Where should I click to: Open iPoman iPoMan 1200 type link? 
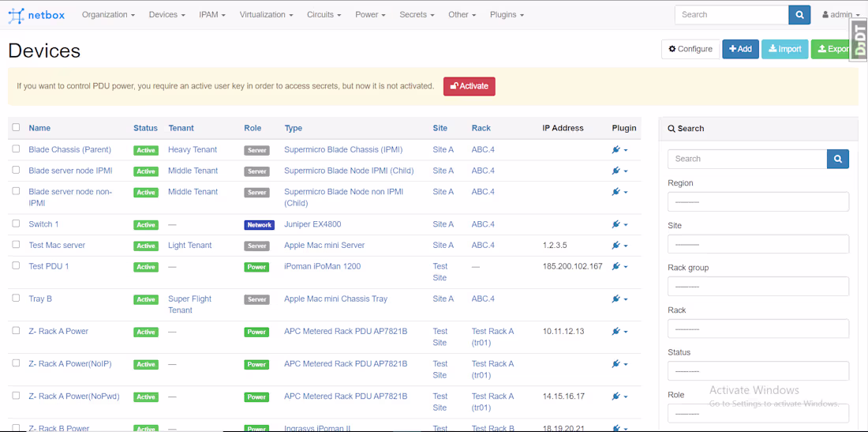coord(322,266)
